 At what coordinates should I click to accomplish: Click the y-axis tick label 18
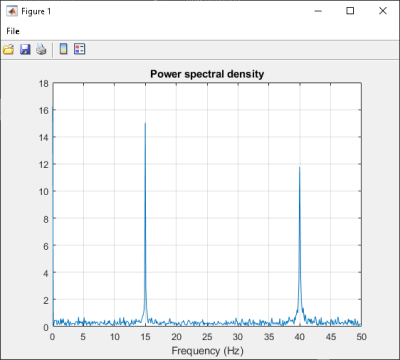pyautogui.click(x=44, y=83)
